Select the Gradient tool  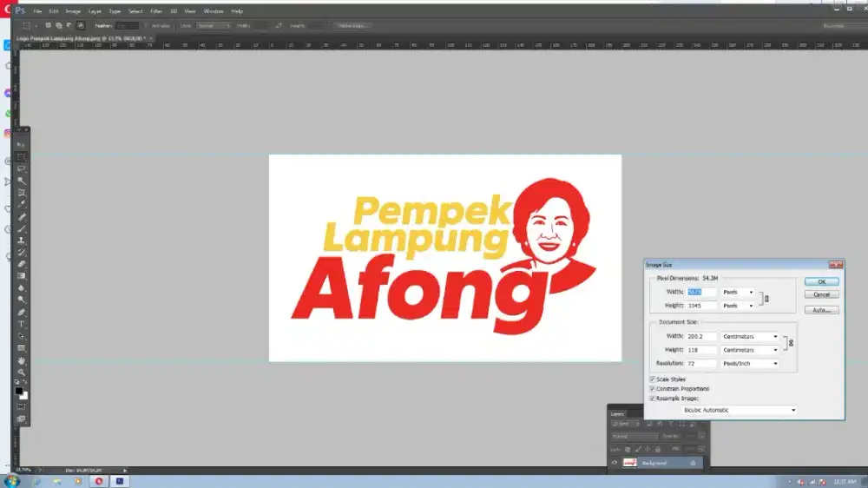pos(21,276)
